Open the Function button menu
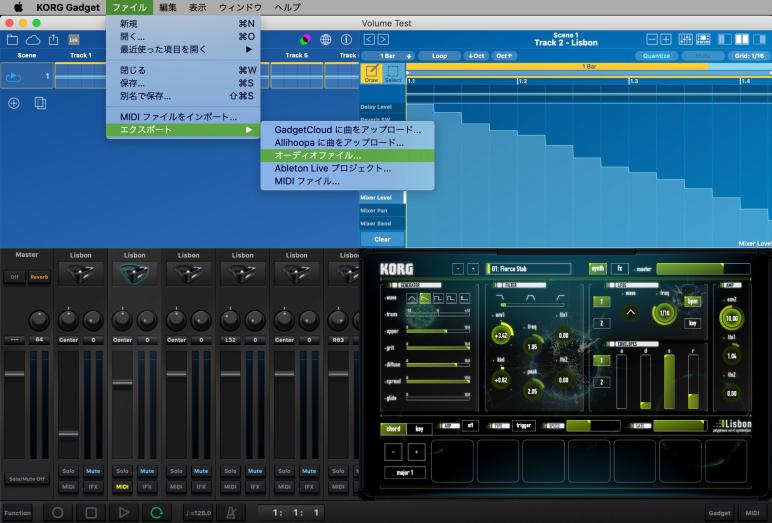 click(x=18, y=513)
